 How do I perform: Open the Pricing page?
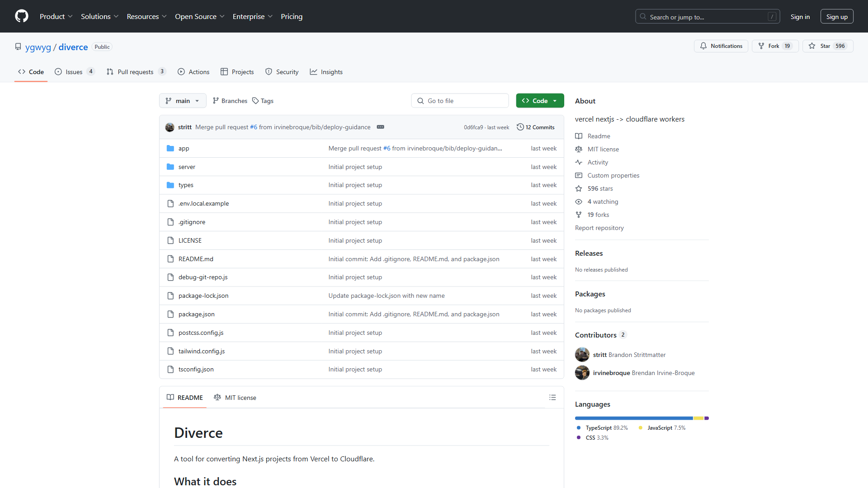pos(292,16)
